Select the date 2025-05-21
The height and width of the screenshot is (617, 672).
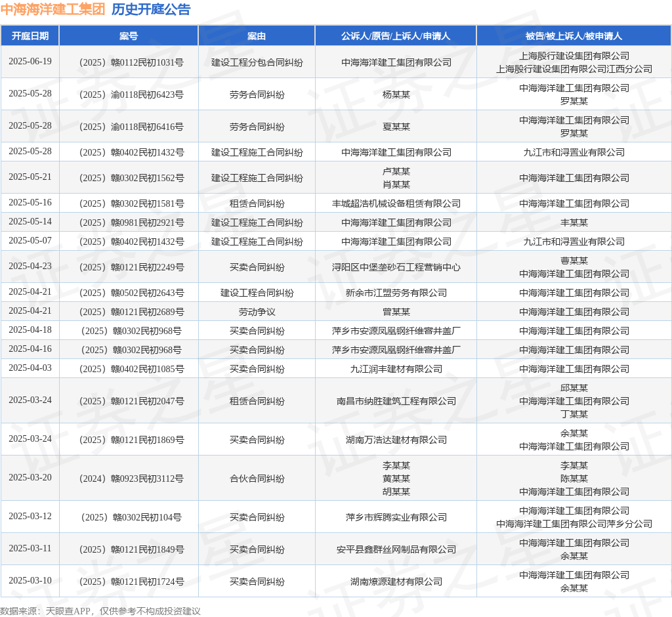[30, 177]
